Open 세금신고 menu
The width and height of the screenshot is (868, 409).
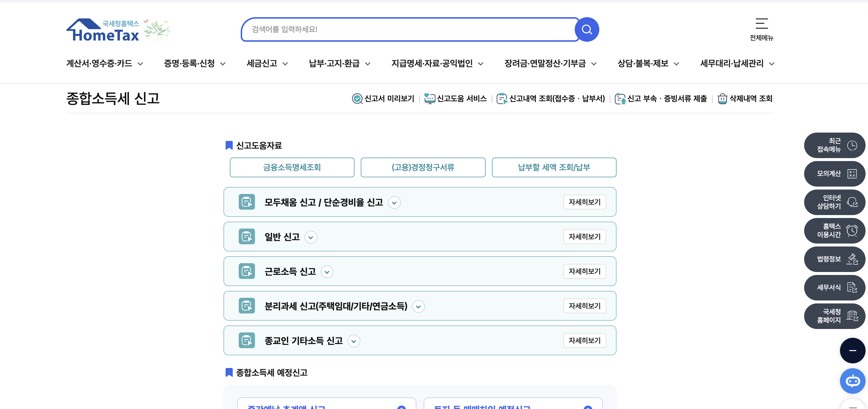pyautogui.click(x=267, y=63)
